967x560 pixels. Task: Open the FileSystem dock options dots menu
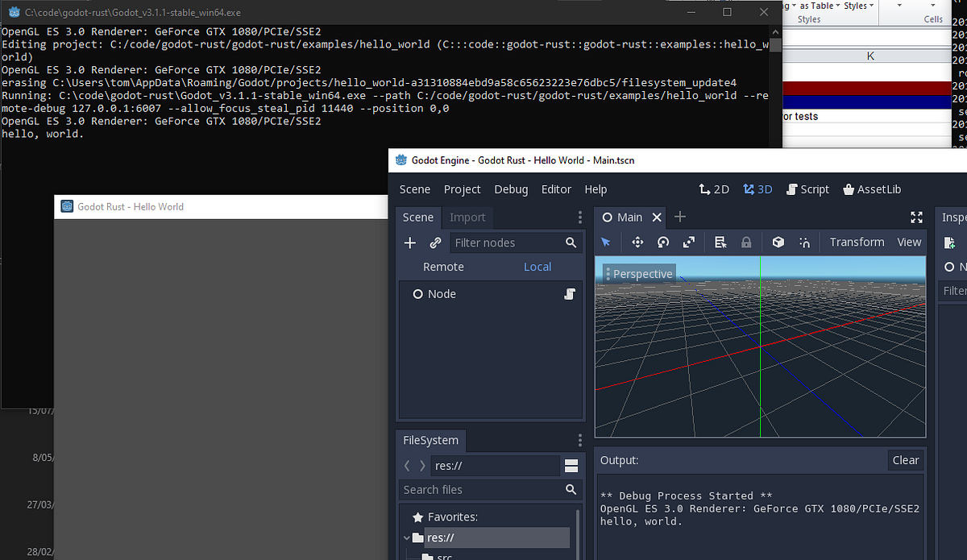580,440
